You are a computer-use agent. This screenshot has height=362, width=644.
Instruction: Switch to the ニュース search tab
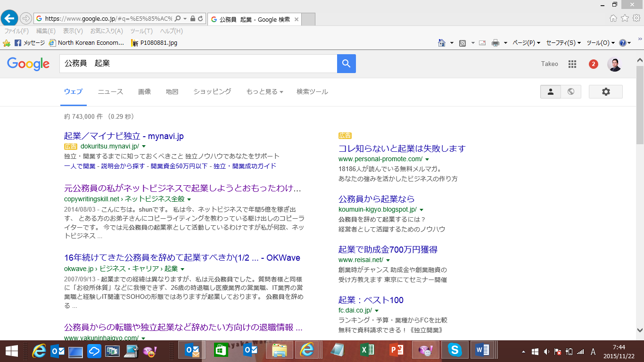point(110,92)
